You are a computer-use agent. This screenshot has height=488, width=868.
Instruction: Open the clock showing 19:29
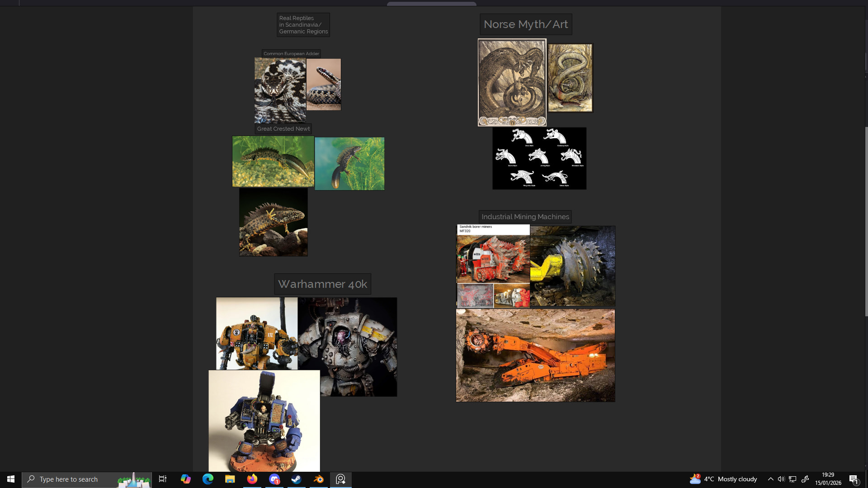(x=828, y=479)
